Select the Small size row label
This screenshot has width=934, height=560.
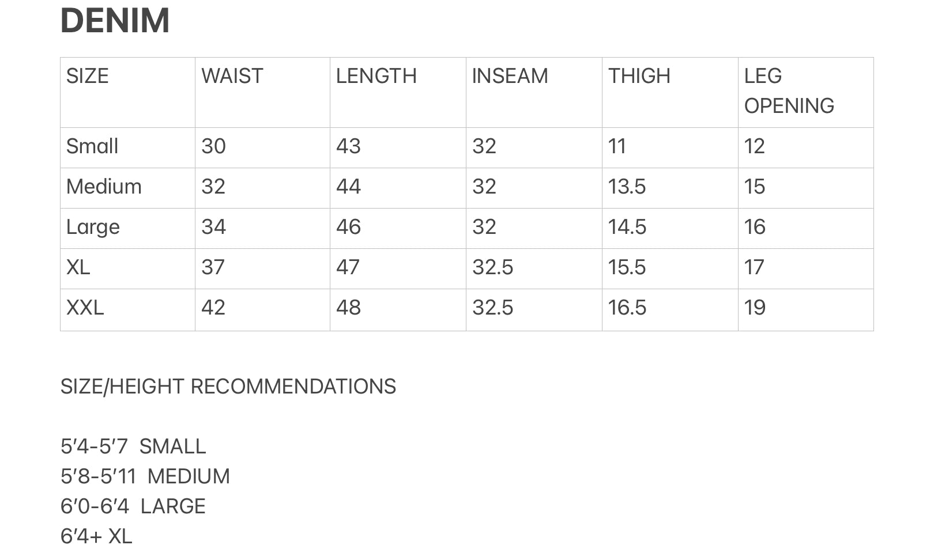[x=92, y=146]
